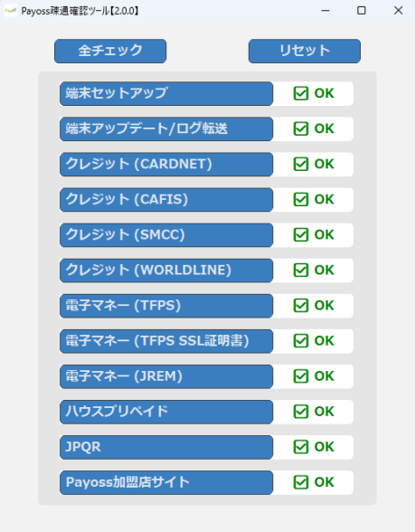Click the OK checkmark icon beside クレジット (CAFIS)

301,199
